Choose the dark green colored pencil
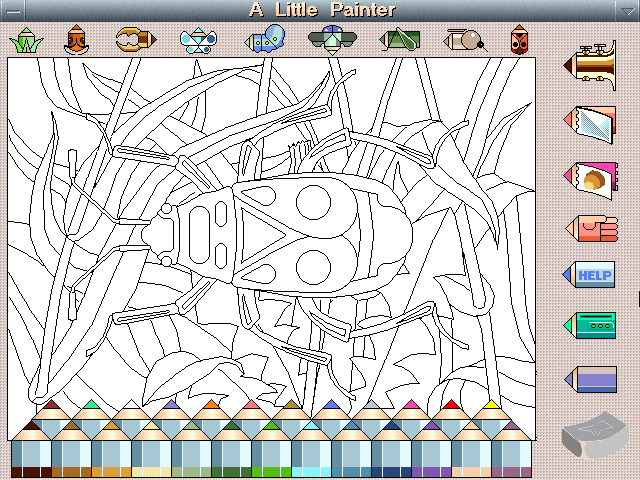Viewport: 640px width, 480px height. (231, 450)
